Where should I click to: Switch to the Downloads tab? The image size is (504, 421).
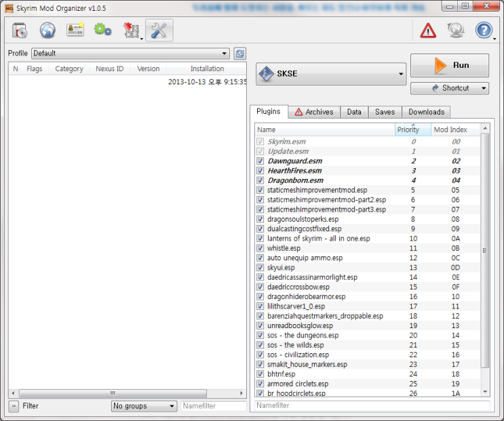pyautogui.click(x=426, y=112)
